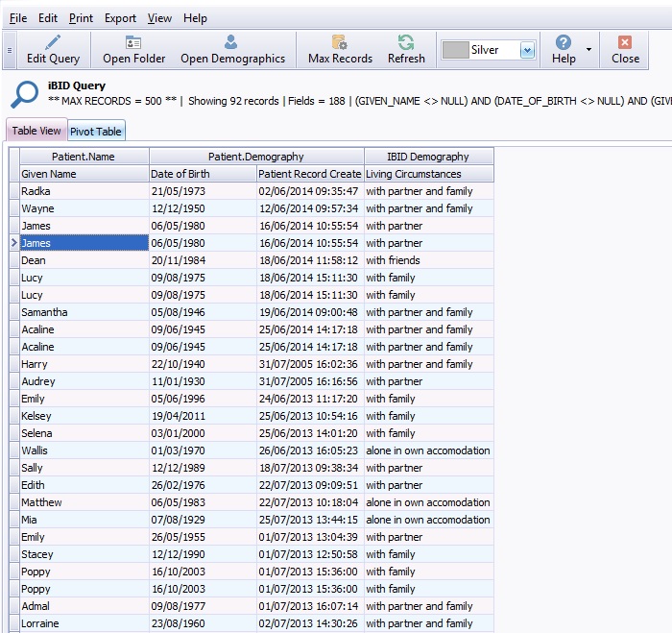672x633 pixels.
Task: Click the Silver color swatch
Action: [455, 50]
